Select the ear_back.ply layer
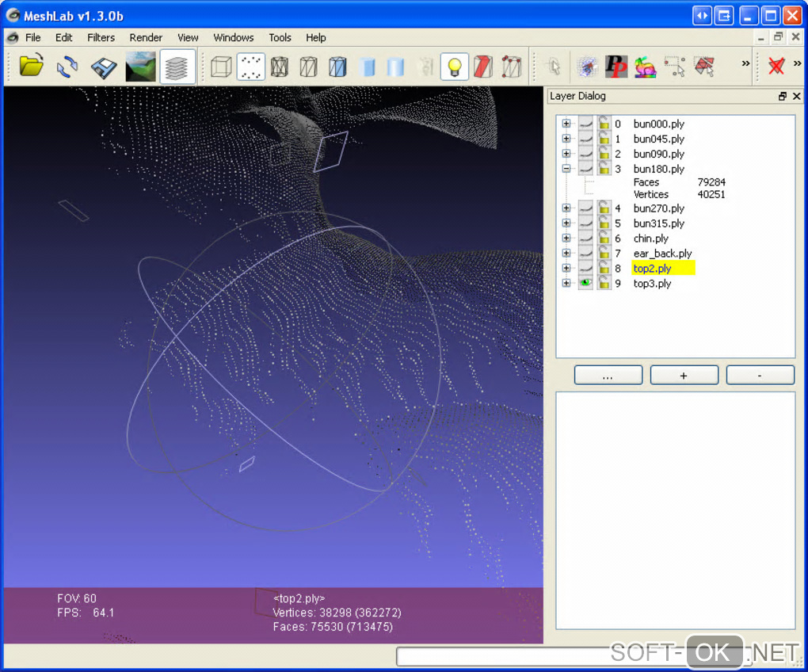The image size is (808, 672). (x=662, y=254)
